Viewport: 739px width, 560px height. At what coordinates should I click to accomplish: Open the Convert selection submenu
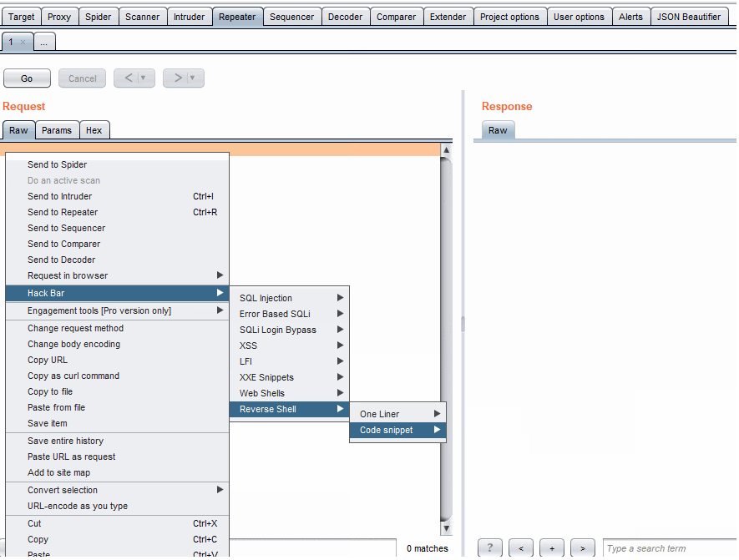point(118,490)
